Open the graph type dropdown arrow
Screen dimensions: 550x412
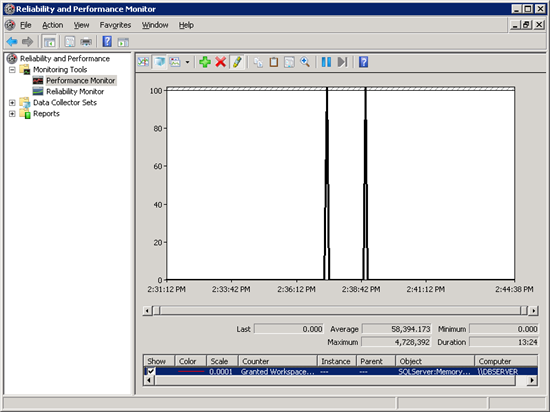187,62
